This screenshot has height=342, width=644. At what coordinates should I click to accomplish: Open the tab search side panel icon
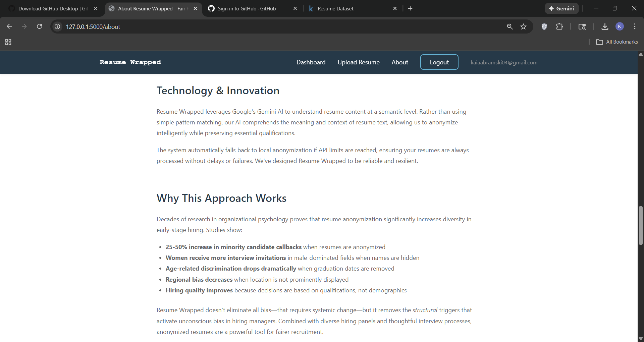(582, 26)
